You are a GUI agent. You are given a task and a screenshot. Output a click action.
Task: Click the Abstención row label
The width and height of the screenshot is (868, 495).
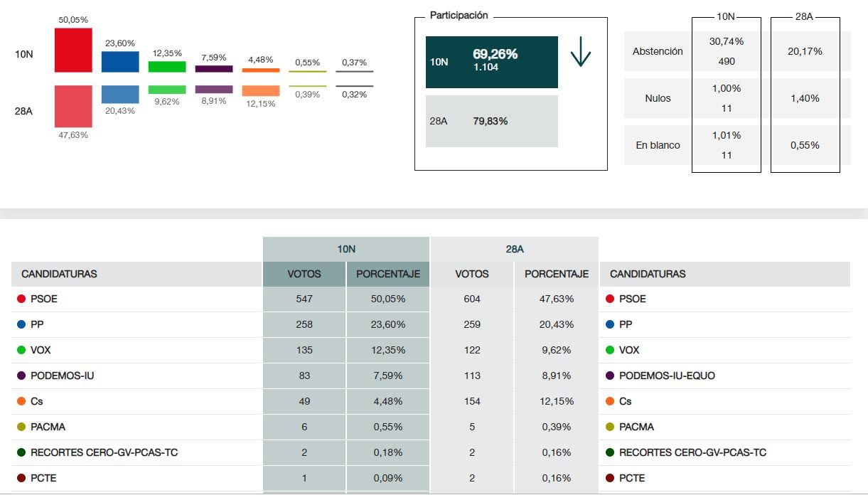click(x=658, y=51)
